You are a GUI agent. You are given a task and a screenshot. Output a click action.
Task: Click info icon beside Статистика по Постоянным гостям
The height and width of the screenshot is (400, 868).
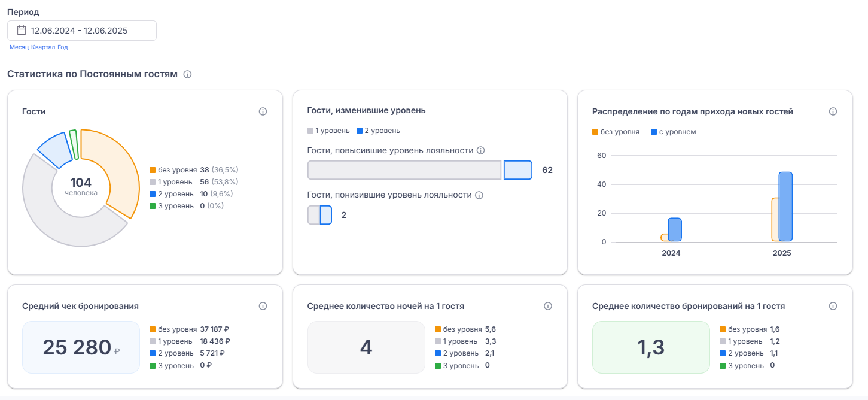187,75
